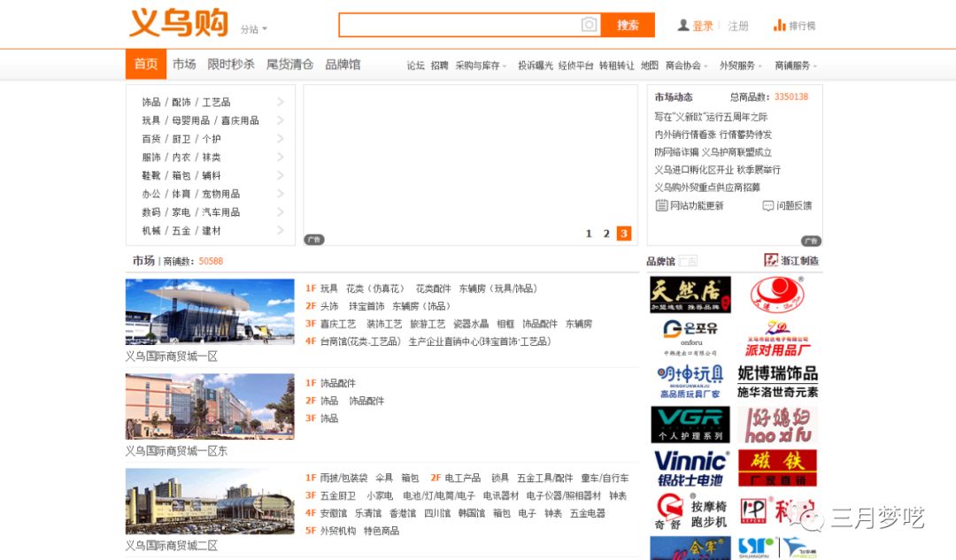
Task: Click the camera image-search icon
Action: 589,25
